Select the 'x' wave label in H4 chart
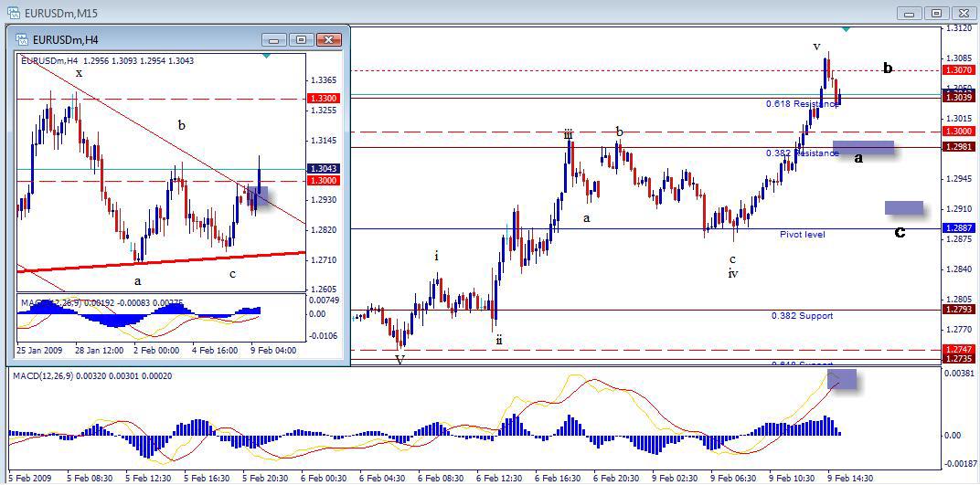This screenshot has height=485, width=980. 79,73
